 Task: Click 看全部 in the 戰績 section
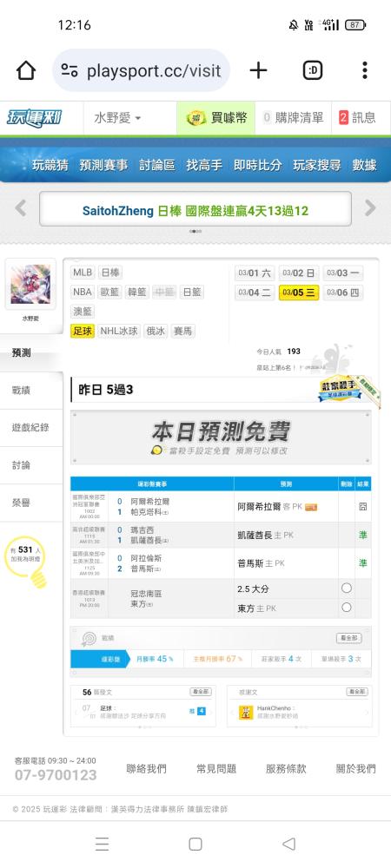pyautogui.click(x=349, y=638)
